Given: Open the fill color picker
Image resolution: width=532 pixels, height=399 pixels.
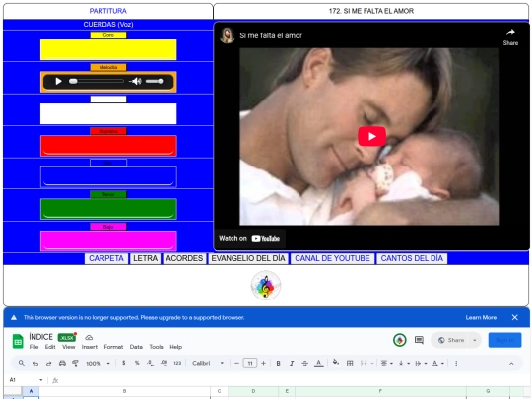Looking at the screenshot, I should pos(336,363).
